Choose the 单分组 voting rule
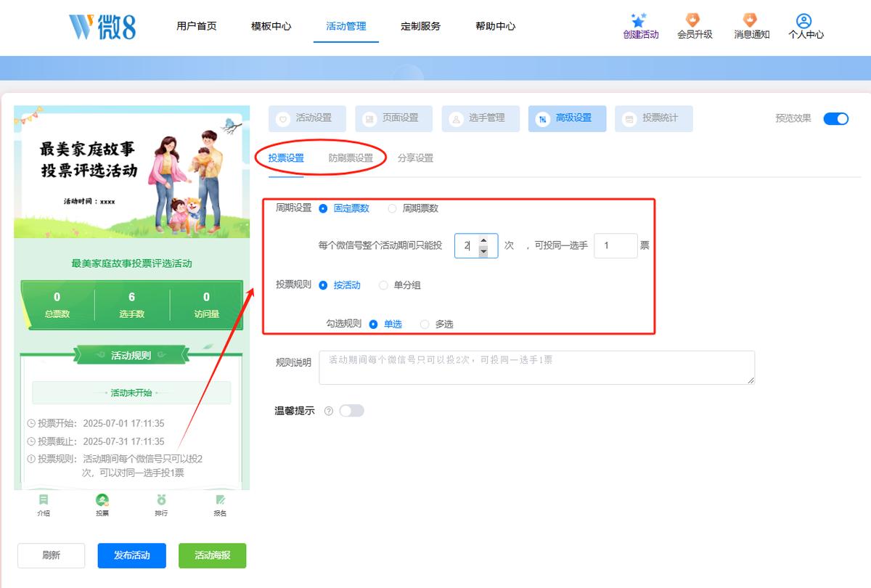This screenshot has width=871, height=588. (400, 285)
